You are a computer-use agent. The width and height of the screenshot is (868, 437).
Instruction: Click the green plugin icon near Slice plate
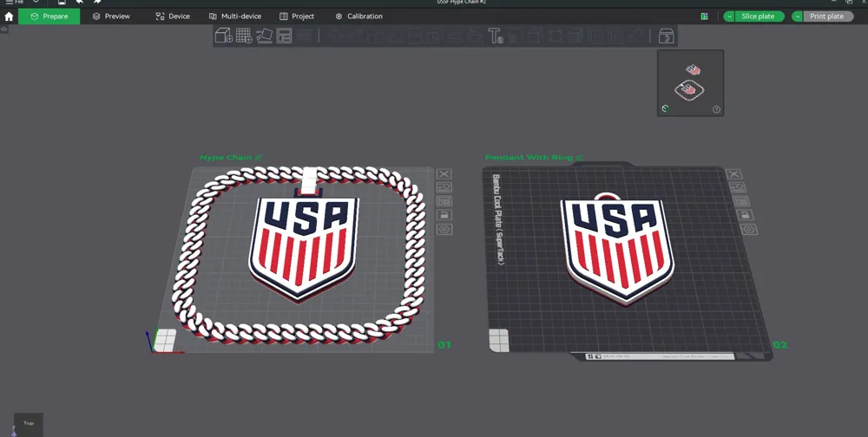704,16
